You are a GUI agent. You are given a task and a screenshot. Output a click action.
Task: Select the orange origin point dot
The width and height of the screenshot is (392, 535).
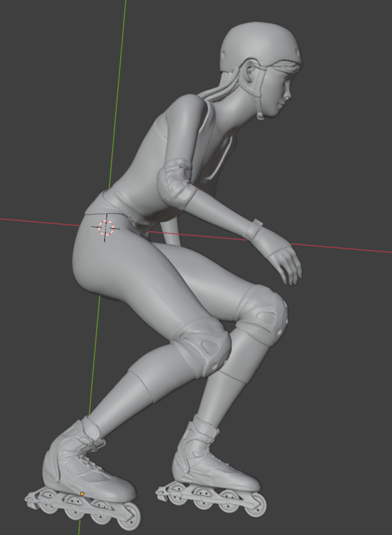click(x=82, y=494)
